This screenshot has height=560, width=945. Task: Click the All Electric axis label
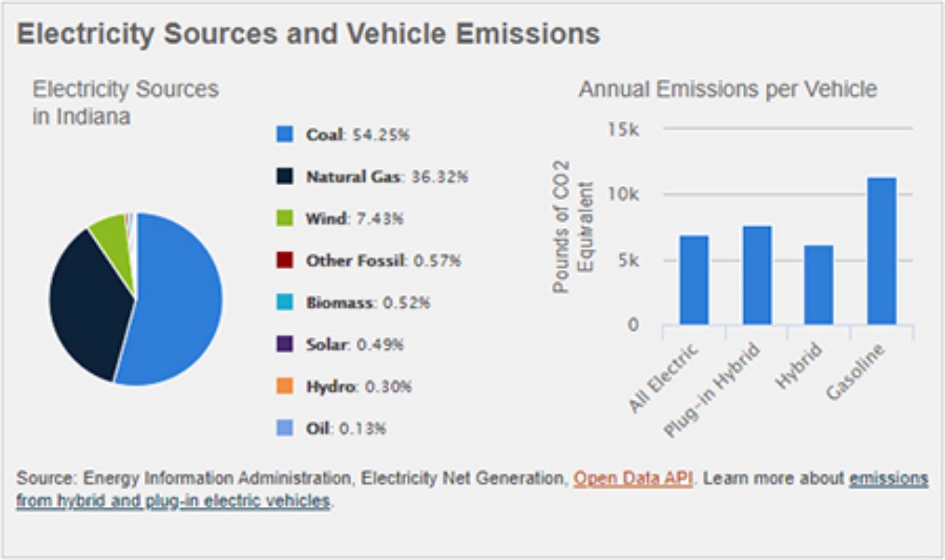[663, 377]
